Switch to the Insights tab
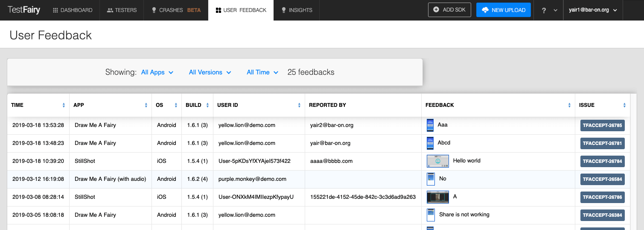This screenshot has width=644, height=230. tap(297, 10)
